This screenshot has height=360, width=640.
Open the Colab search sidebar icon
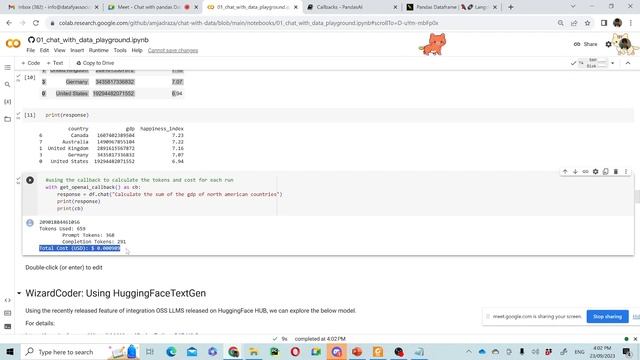(7, 84)
